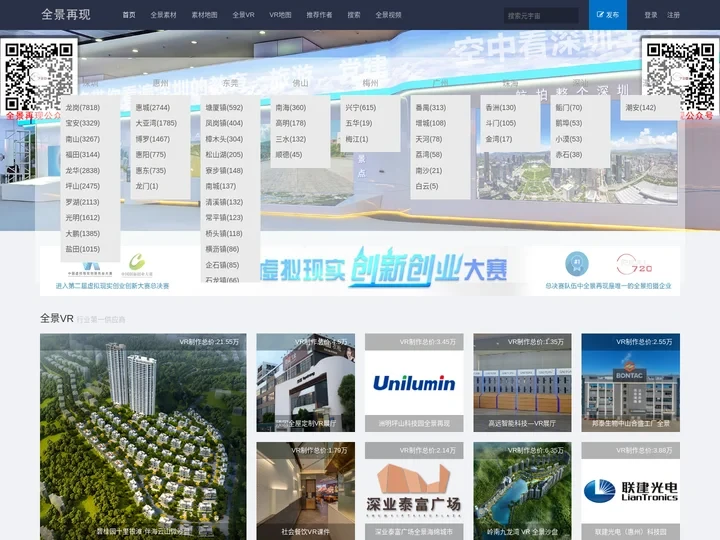Select 松山湖(205) entry
The image size is (720, 540).
[224, 154]
